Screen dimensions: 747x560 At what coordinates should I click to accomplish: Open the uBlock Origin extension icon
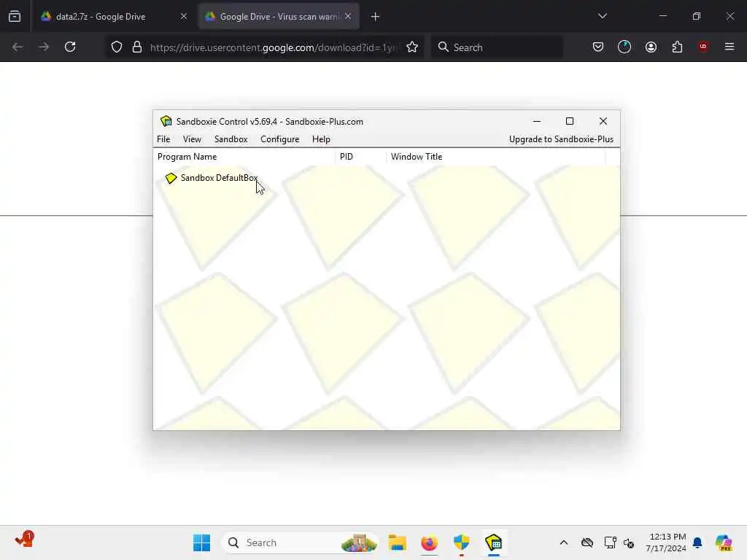click(x=703, y=47)
